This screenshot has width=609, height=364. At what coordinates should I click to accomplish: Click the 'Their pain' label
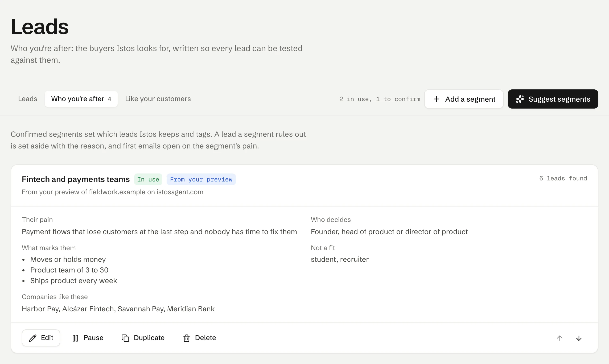[x=37, y=220]
